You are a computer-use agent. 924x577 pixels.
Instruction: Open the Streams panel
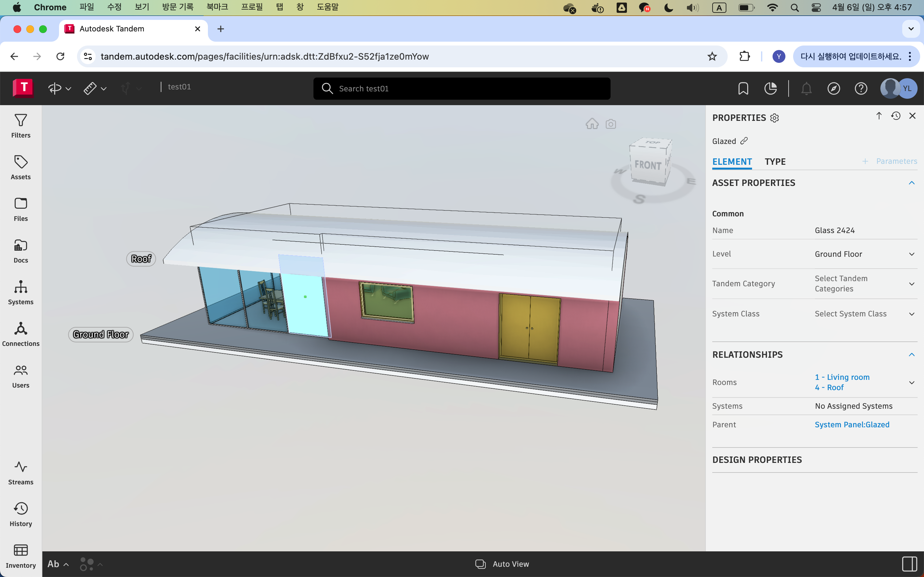tap(21, 472)
